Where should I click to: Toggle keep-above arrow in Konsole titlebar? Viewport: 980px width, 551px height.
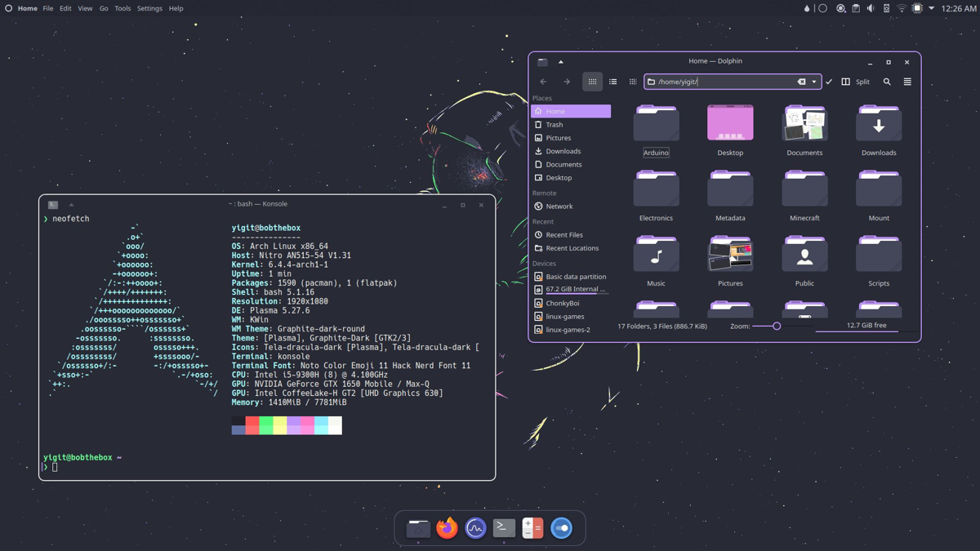(x=71, y=205)
